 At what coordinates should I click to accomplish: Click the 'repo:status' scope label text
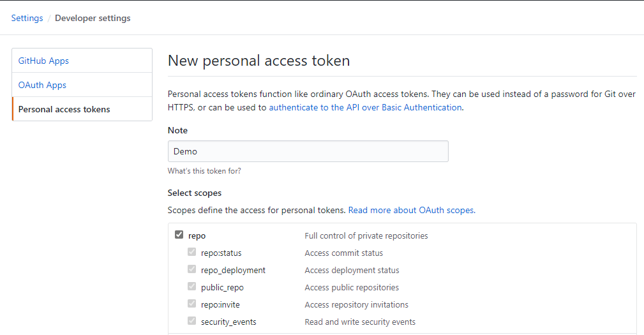tap(221, 253)
